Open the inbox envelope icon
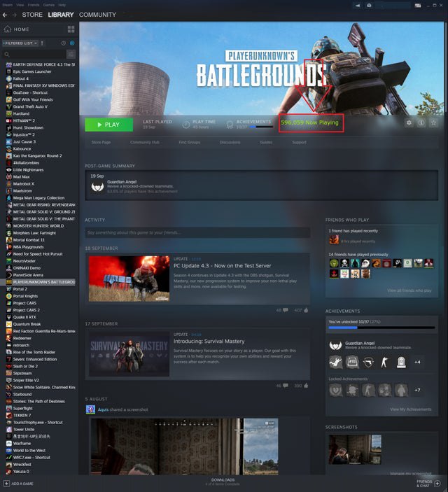 pos(369,6)
